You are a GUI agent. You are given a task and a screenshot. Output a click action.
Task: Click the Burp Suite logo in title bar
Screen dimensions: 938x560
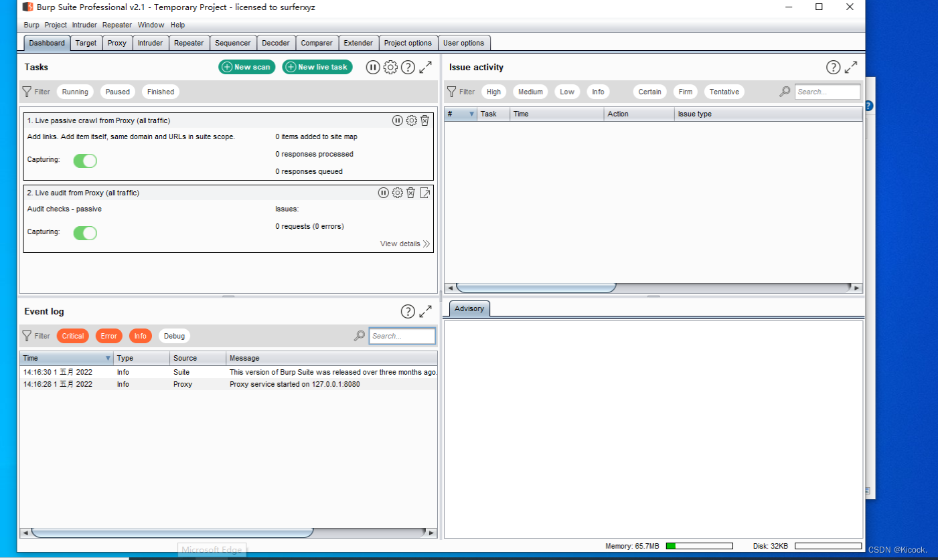[27, 7]
